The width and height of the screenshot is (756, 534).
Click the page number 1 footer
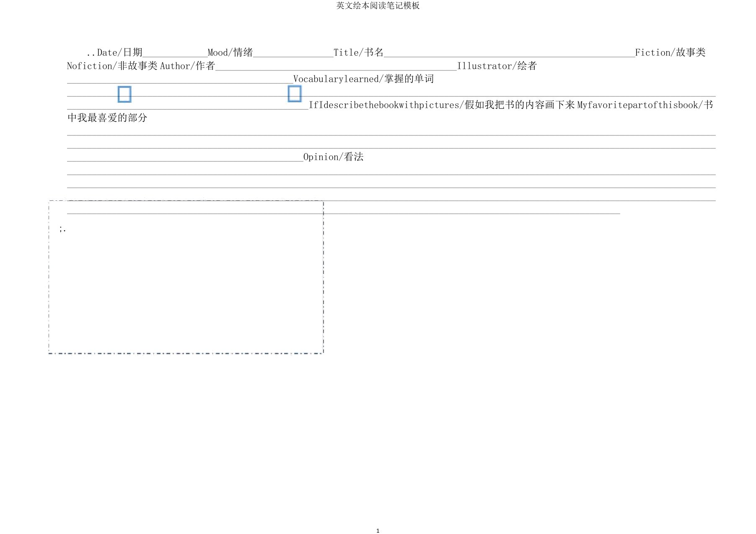coord(378,531)
